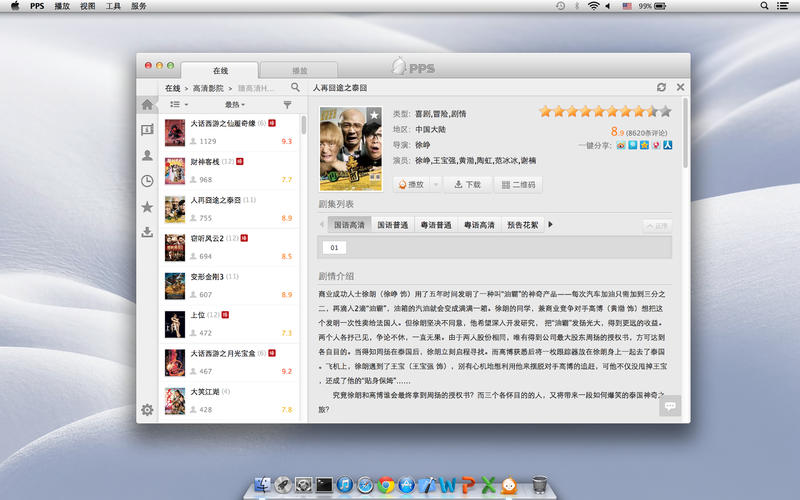Viewport: 800px width, 500px height.
Task: Click the large movie poster image
Action: (x=351, y=149)
